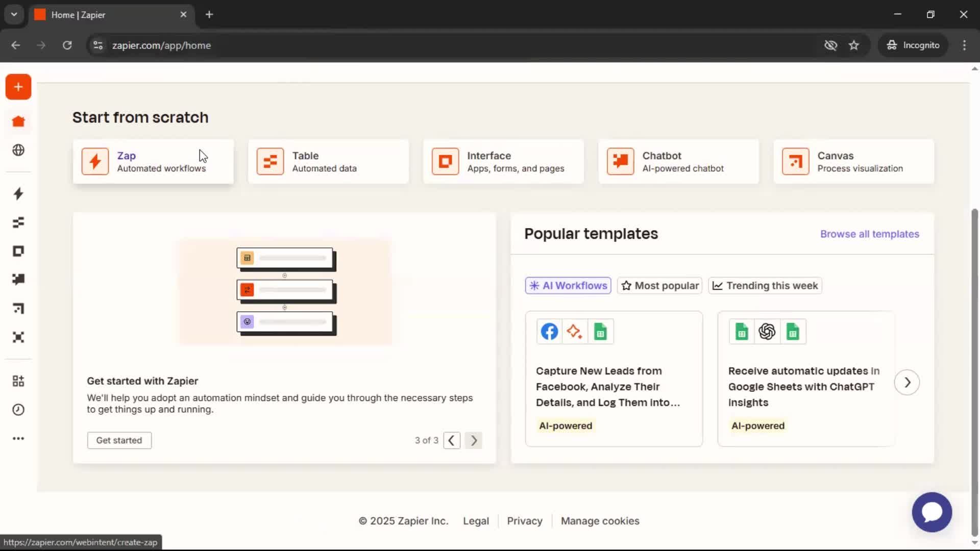Select the AI Workflows template filter
This screenshot has height=551, width=980.
click(568, 286)
